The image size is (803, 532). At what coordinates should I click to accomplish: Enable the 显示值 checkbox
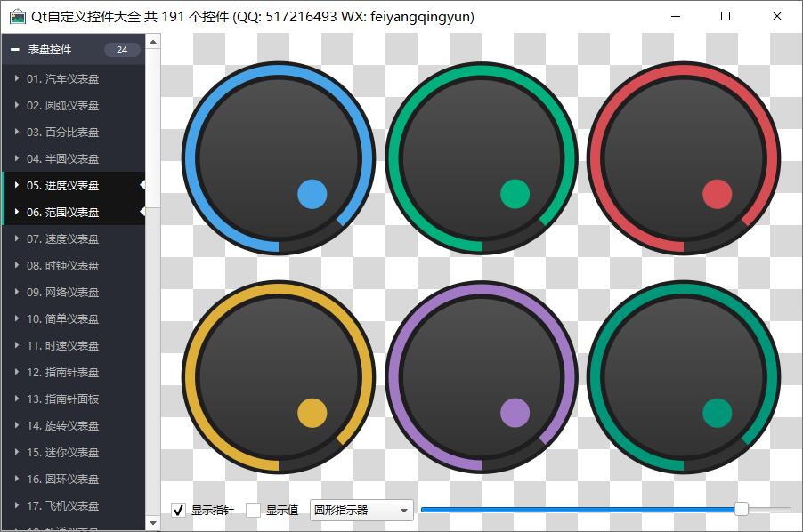[x=253, y=510]
